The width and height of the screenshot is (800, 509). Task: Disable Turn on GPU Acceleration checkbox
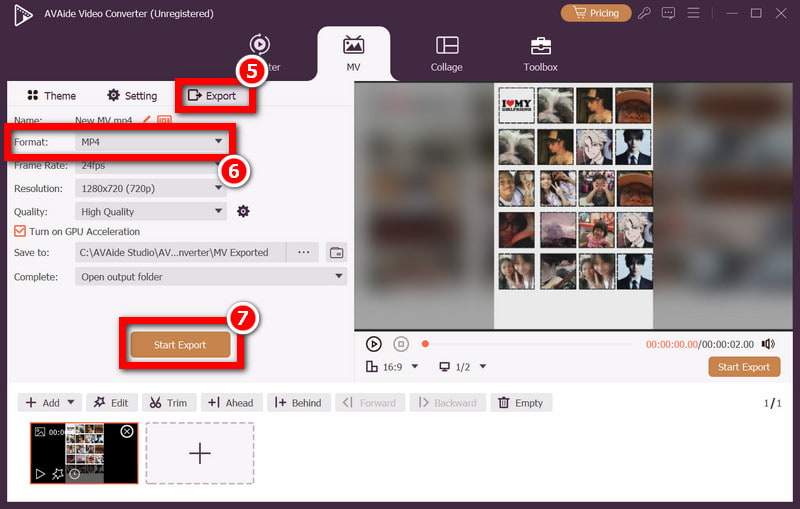(x=20, y=231)
